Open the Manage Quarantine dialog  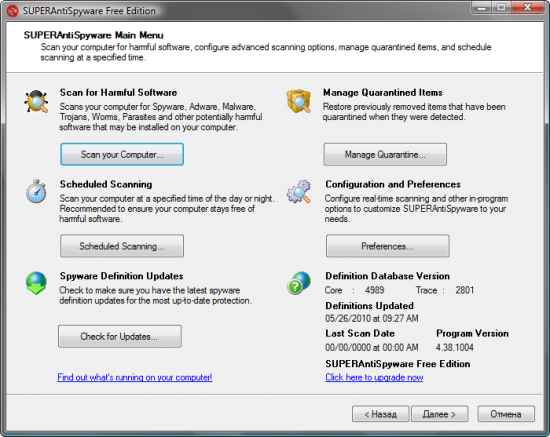point(385,154)
